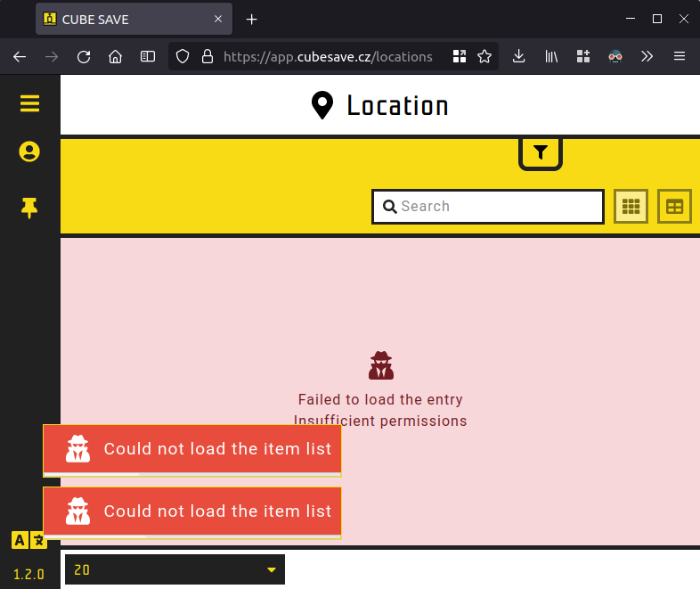Open the filter funnel panel

point(541,153)
